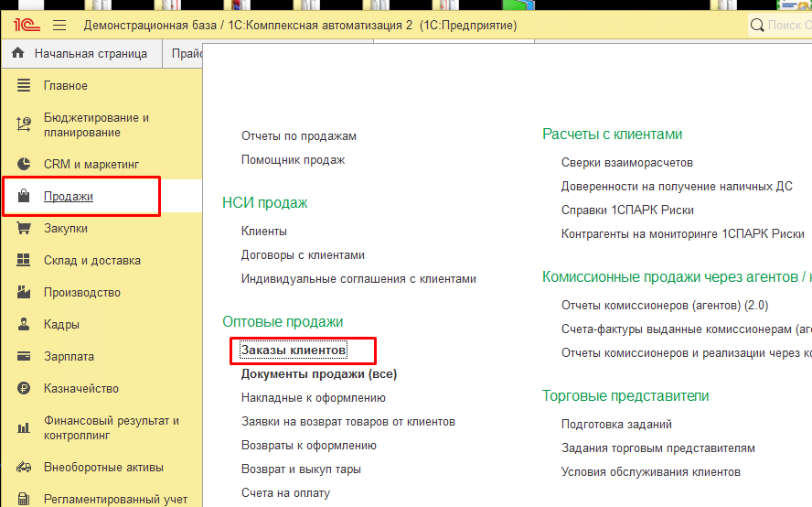Open Сверки взаиморасчетов
The height and width of the screenshot is (507, 812).
pyautogui.click(x=626, y=163)
